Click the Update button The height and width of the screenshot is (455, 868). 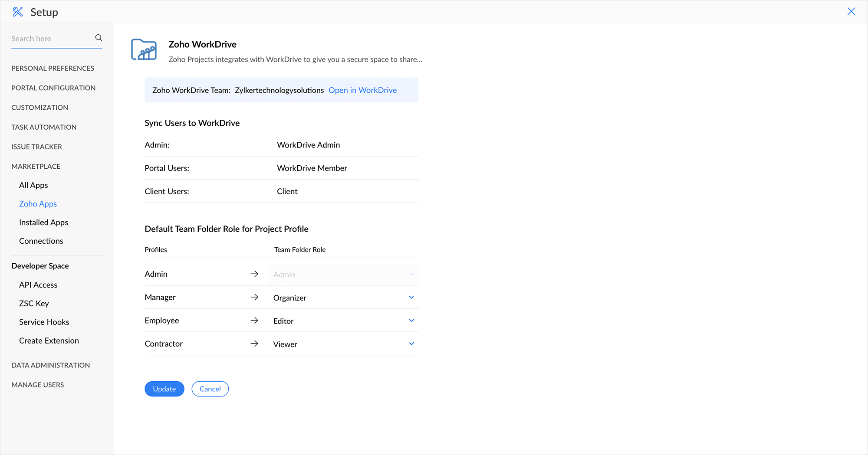click(x=164, y=389)
